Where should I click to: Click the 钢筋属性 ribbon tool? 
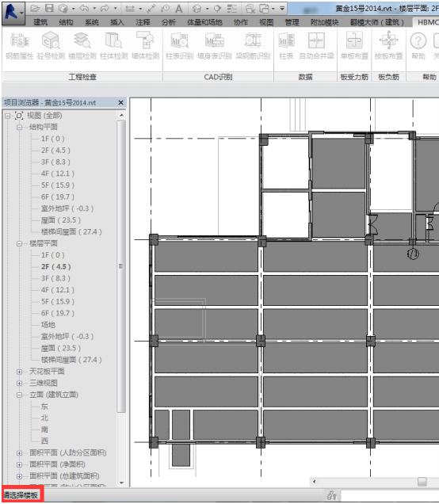(20, 46)
